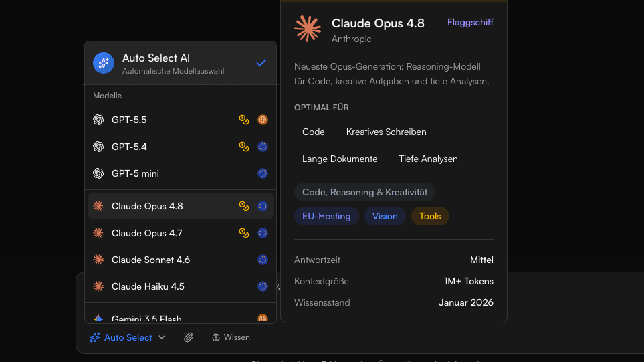Click the OpenAI logo next to GPT-5.4
The image size is (644, 362).
(x=98, y=147)
